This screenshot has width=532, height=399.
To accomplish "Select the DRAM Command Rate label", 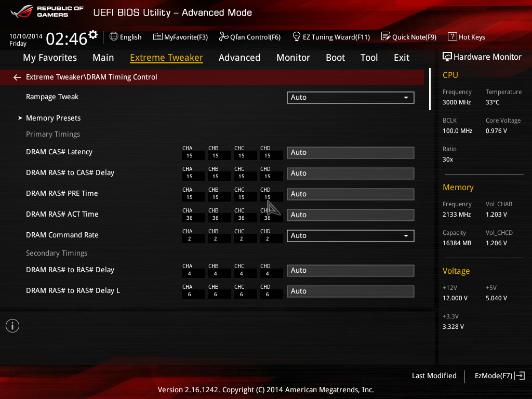I will pos(62,235).
